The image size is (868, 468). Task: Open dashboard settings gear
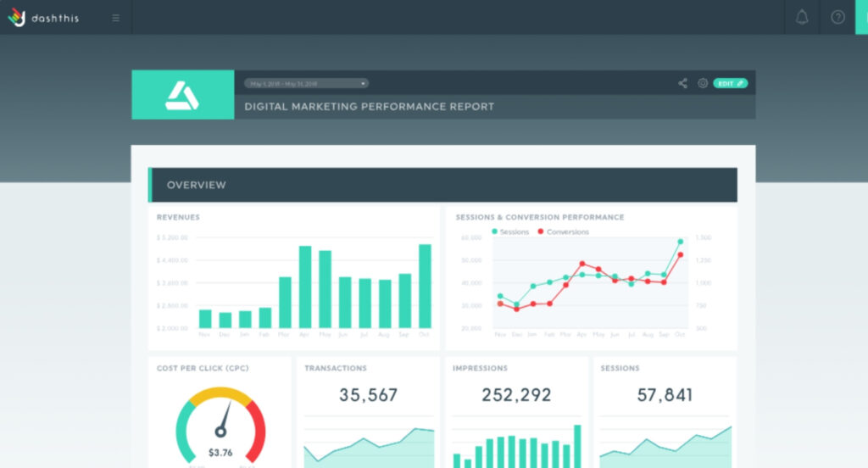tap(703, 83)
